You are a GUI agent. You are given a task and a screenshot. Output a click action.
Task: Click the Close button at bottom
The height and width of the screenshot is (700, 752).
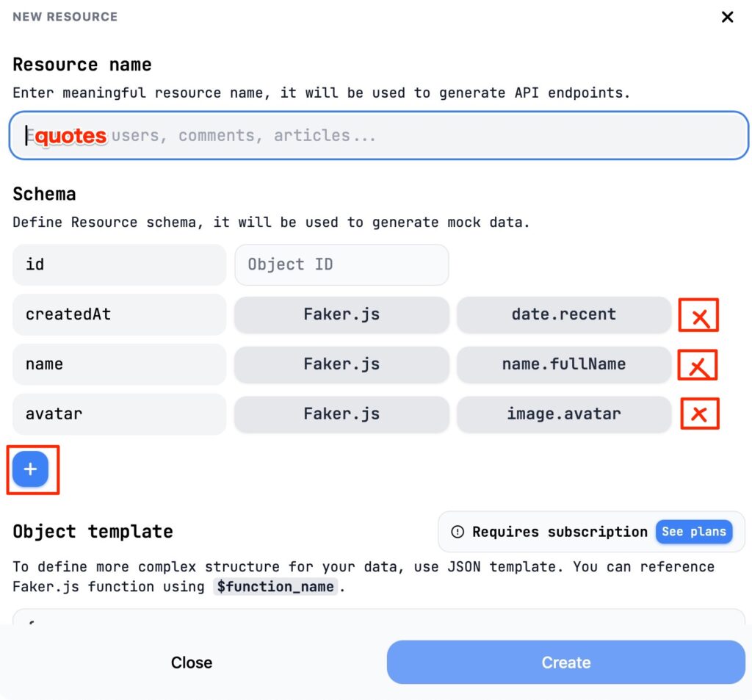(x=192, y=663)
